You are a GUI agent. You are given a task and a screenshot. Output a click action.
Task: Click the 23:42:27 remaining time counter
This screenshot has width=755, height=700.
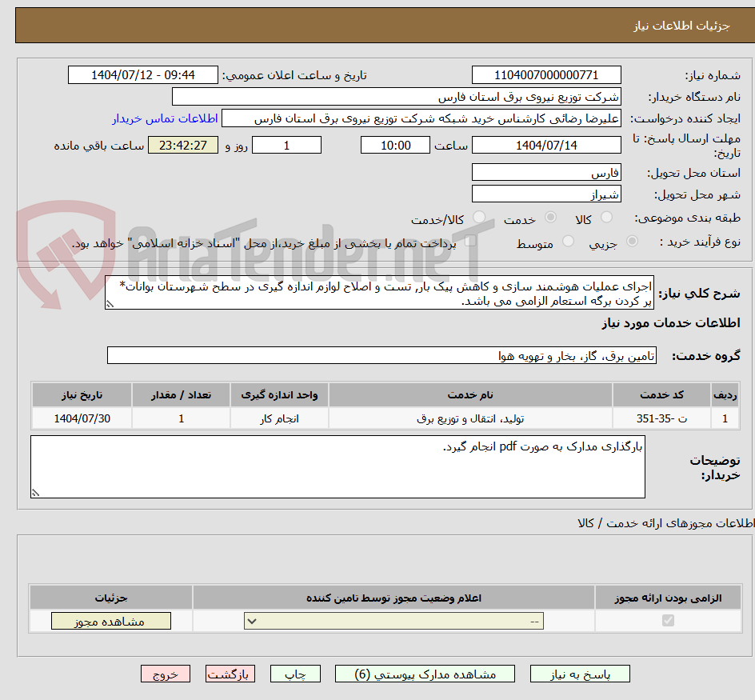pyautogui.click(x=182, y=145)
